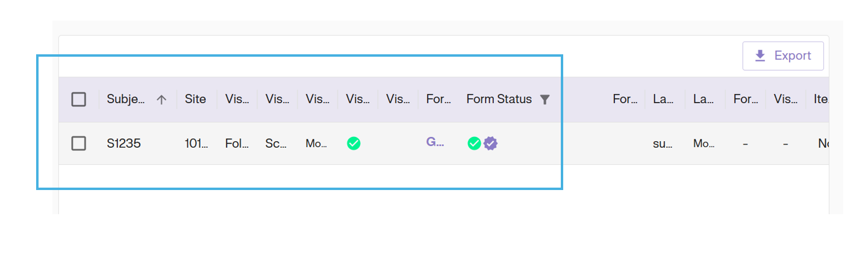Click the Sc… cell in S1235 row
868x257 pixels.
click(276, 144)
